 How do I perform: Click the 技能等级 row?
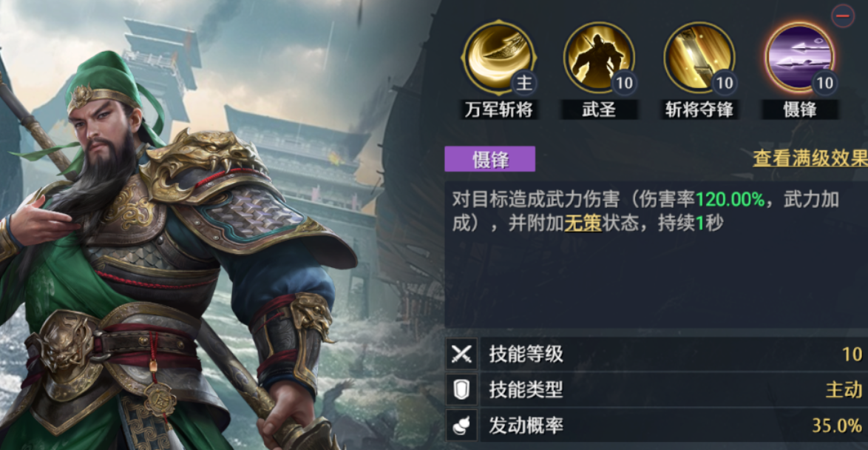(657, 354)
